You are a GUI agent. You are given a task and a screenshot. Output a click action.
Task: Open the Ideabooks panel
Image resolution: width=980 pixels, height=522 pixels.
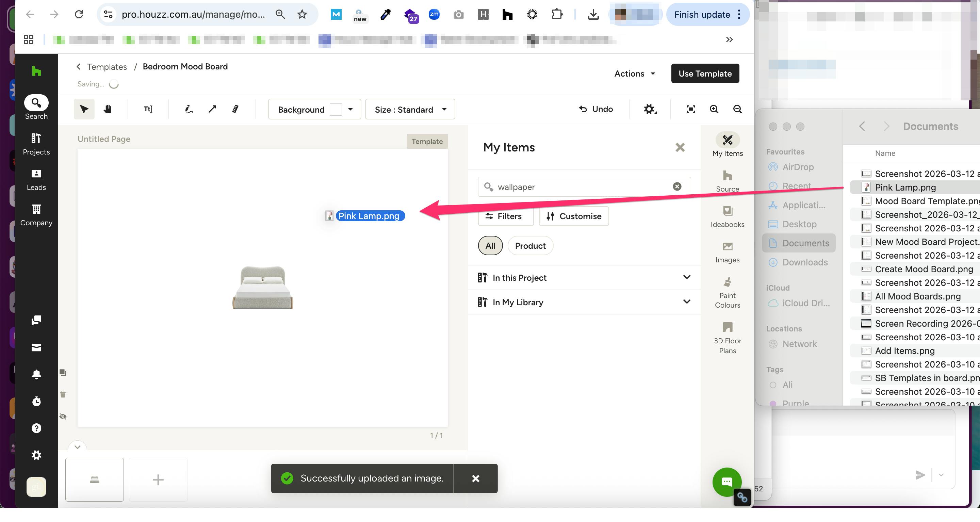(727, 216)
